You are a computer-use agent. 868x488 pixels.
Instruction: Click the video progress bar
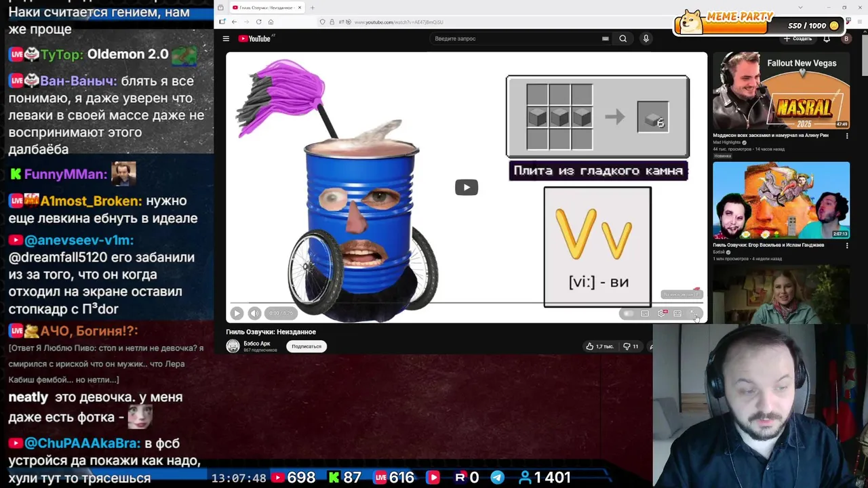[x=465, y=303]
